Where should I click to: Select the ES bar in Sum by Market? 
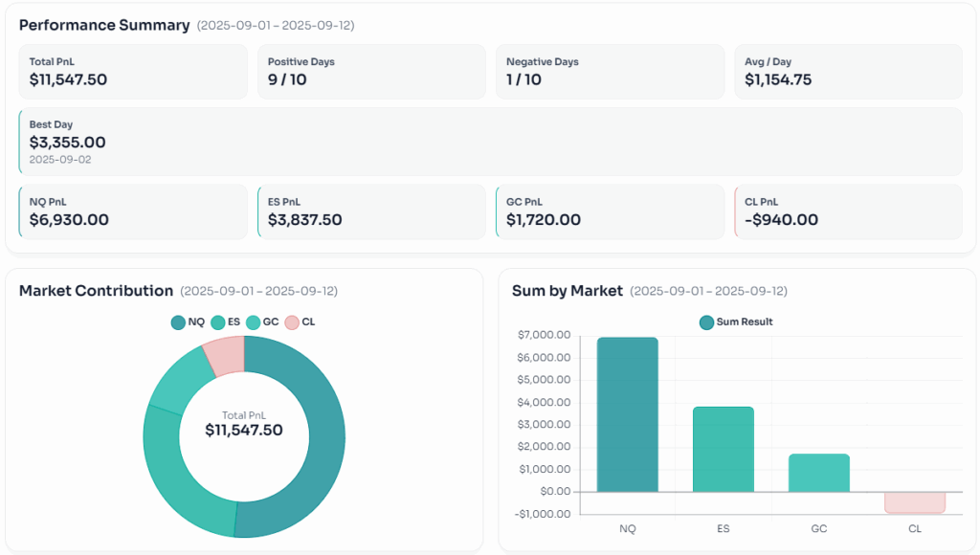(723, 449)
